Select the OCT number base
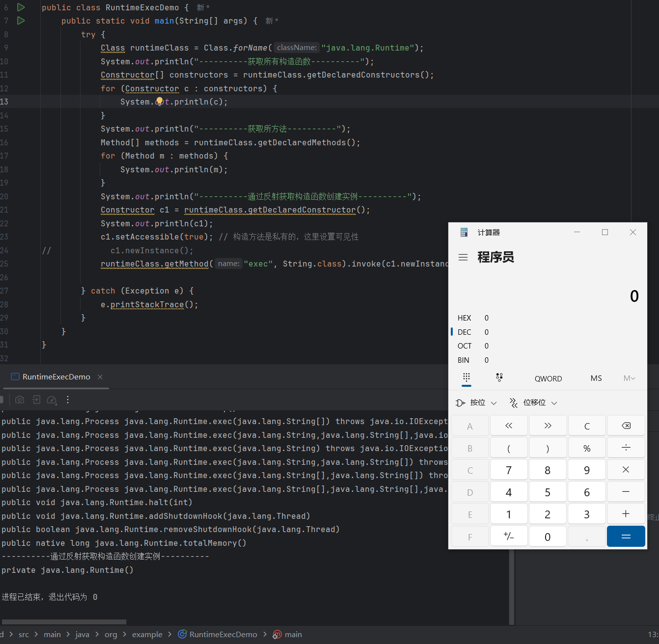 548,346
